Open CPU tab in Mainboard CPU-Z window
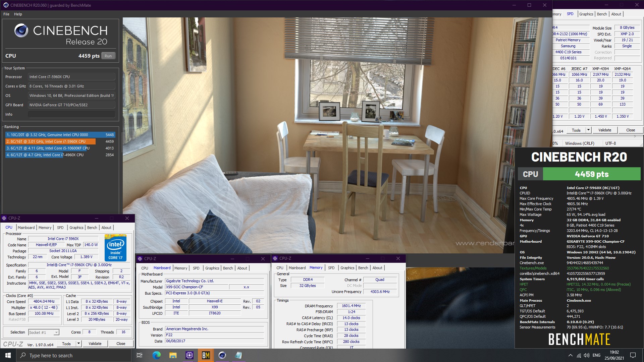644x362 pixels. pyautogui.click(x=145, y=268)
